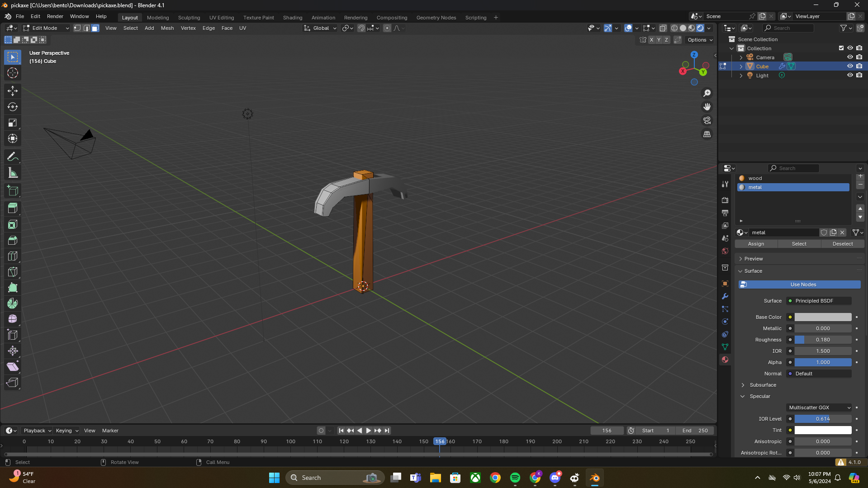The height and width of the screenshot is (488, 868).
Task: Select the Spin tool
Action: coord(13,303)
